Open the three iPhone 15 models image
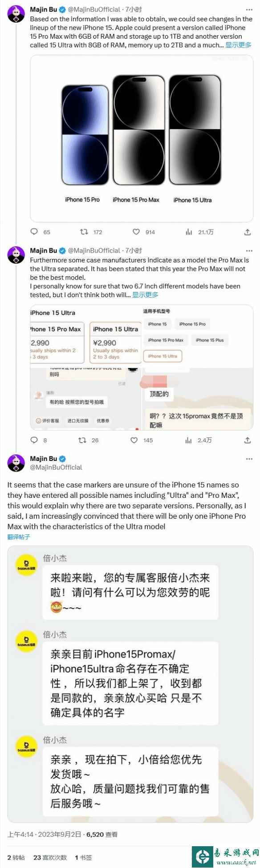Screen dimensions: 260x868 pos(142,138)
